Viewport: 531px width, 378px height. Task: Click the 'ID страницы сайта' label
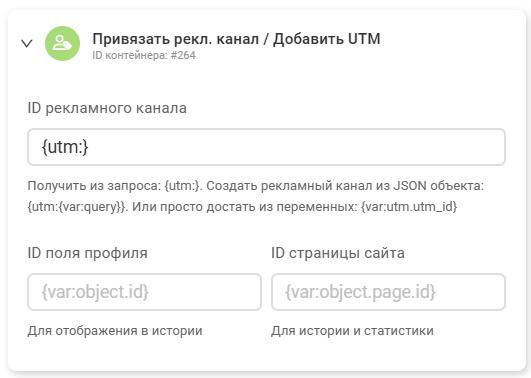[x=338, y=253]
